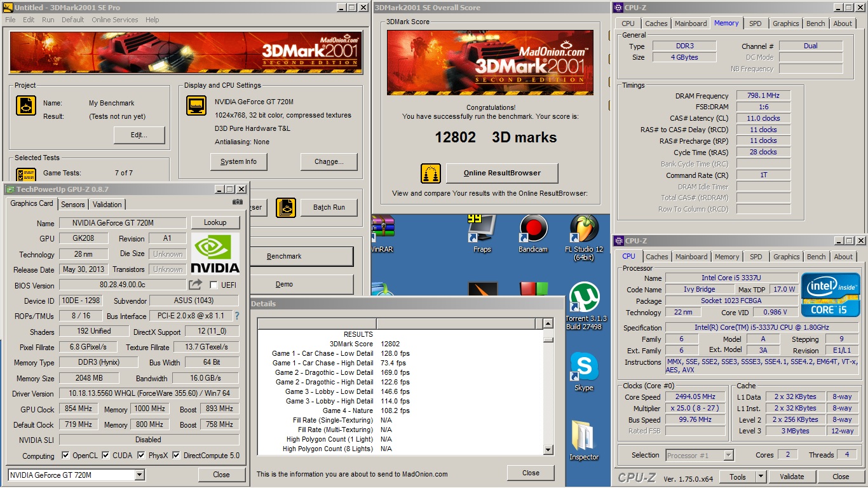The image size is (868, 488).
Task: Open the Skype desktop shortcut
Action: (584, 372)
